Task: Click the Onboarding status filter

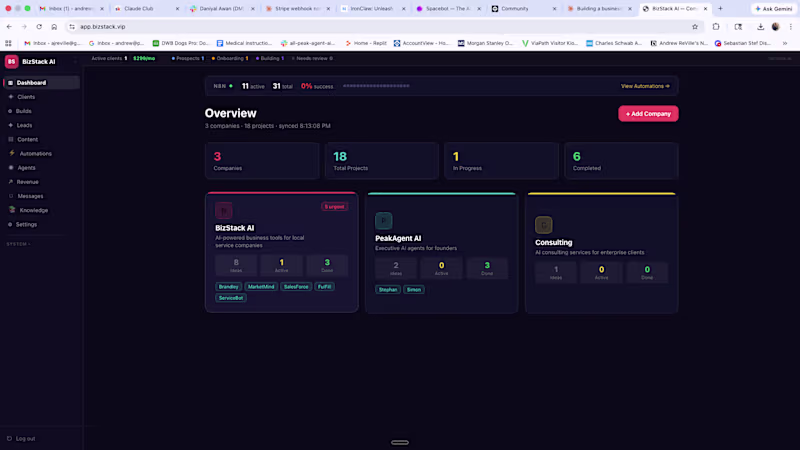Action: pos(230,59)
